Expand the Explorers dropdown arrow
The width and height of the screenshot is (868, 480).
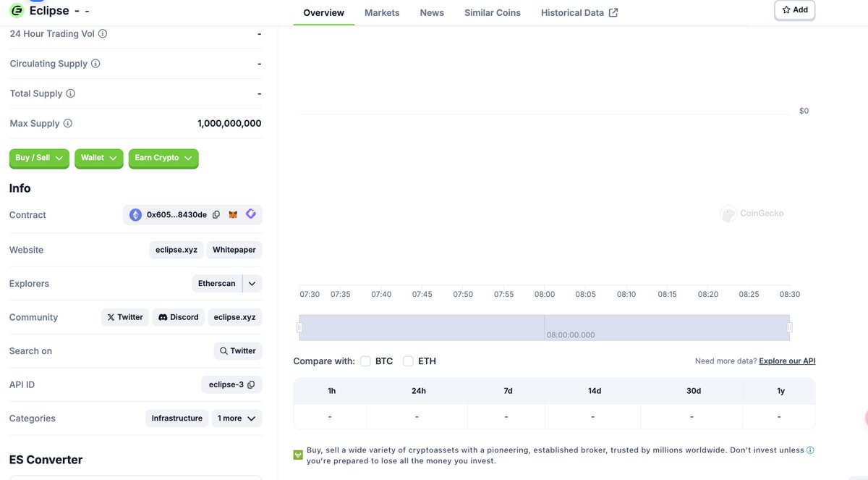coord(252,284)
